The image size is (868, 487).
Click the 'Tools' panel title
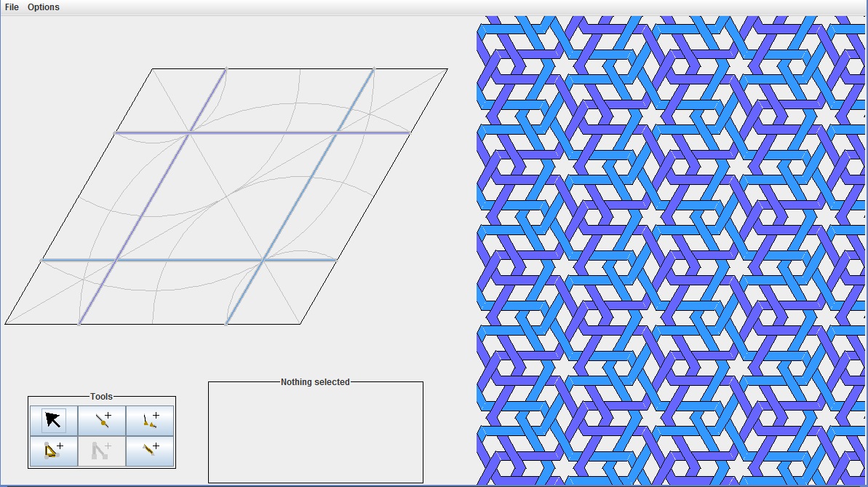pyautogui.click(x=101, y=396)
